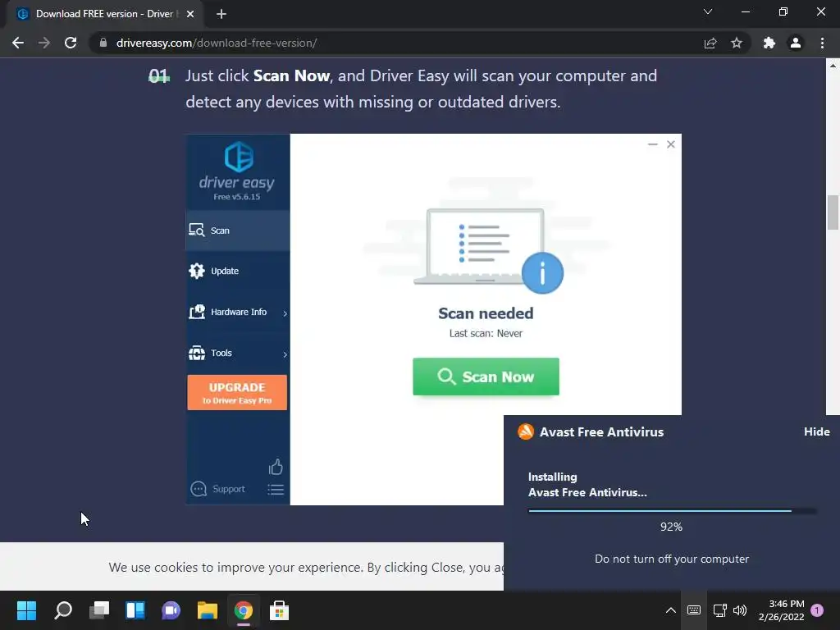Share this page via address bar icon

click(x=710, y=43)
